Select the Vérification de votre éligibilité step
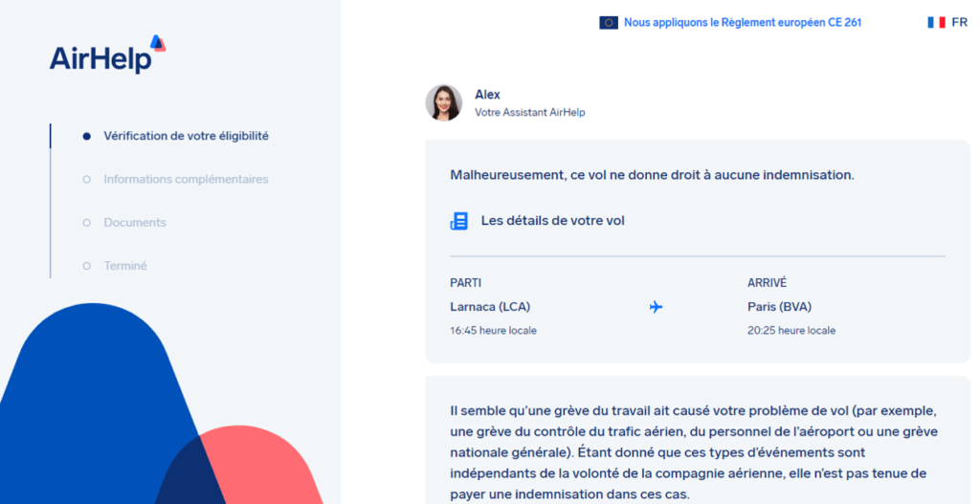 tap(187, 136)
